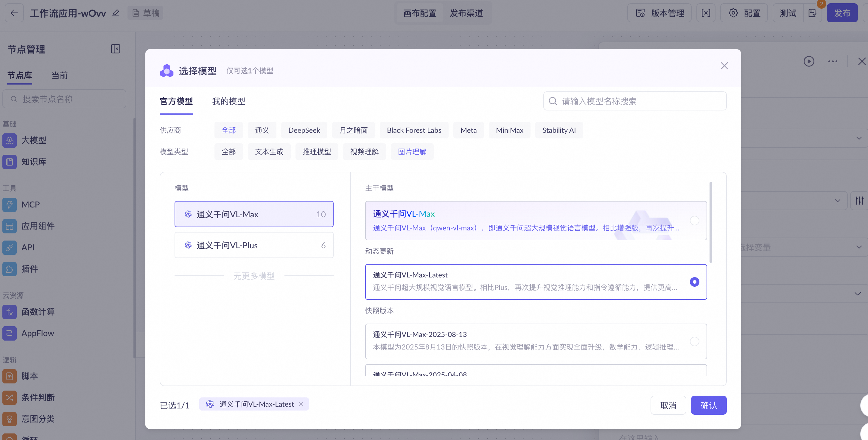
Task: Open 当前 tab
Action: tap(59, 75)
